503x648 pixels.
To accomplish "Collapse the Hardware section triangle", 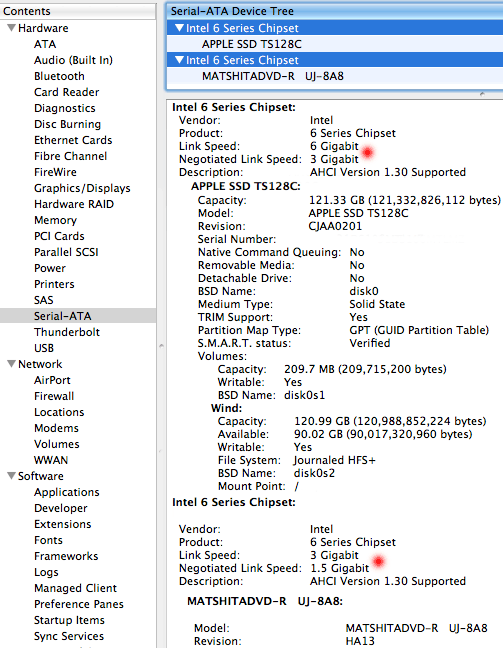I will click(12, 28).
